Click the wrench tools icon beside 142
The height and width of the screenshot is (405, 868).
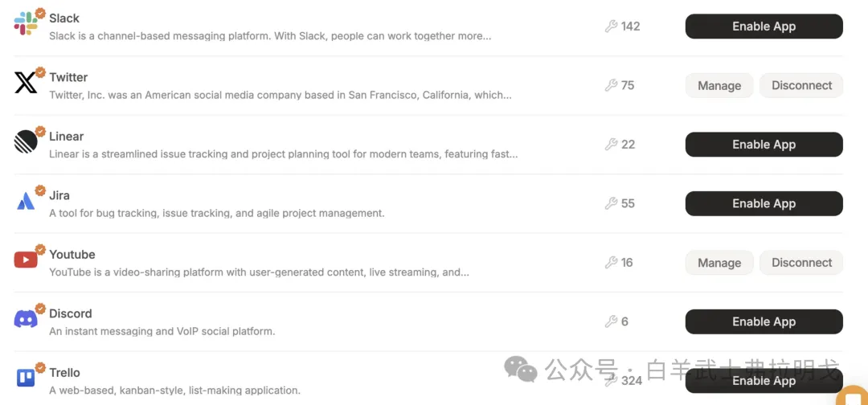click(612, 27)
